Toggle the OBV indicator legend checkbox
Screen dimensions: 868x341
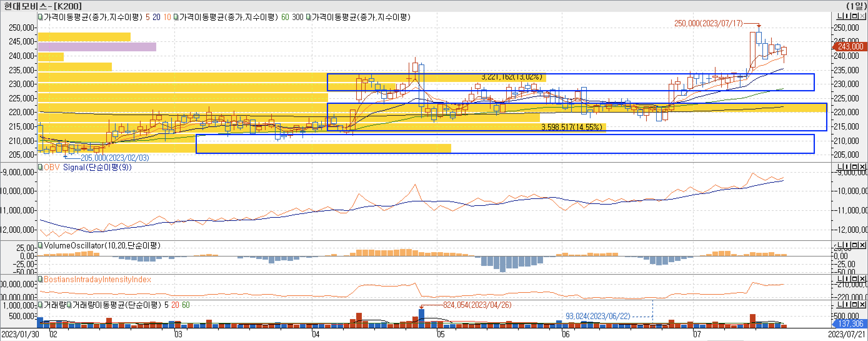pos(40,167)
